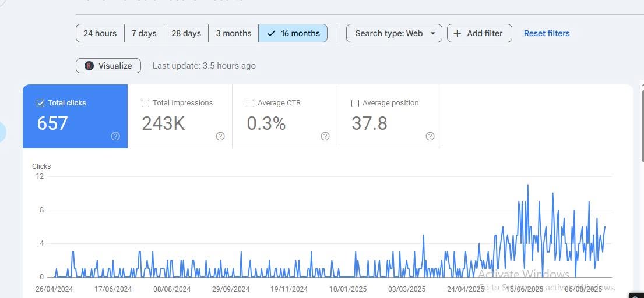Click the Visualize button
This screenshot has height=298, width=644.
[x=108, y=66]
